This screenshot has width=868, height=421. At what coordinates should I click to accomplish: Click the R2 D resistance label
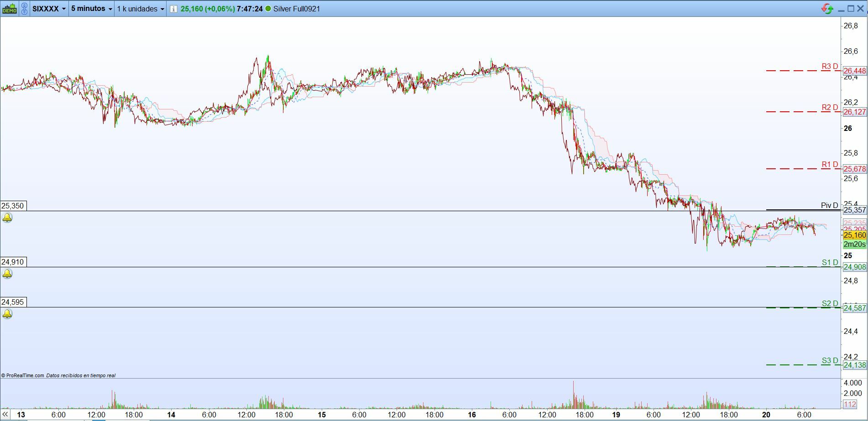[x=830, y=108]
